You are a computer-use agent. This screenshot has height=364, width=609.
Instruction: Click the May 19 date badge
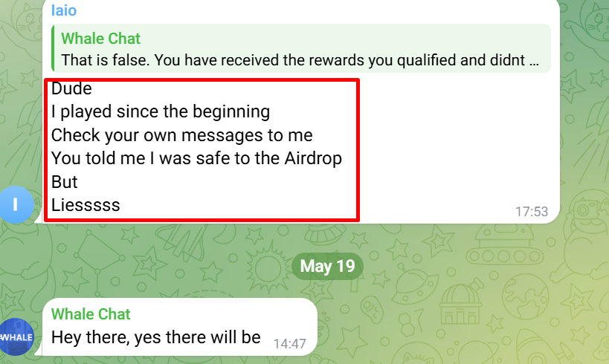(327, 266)
